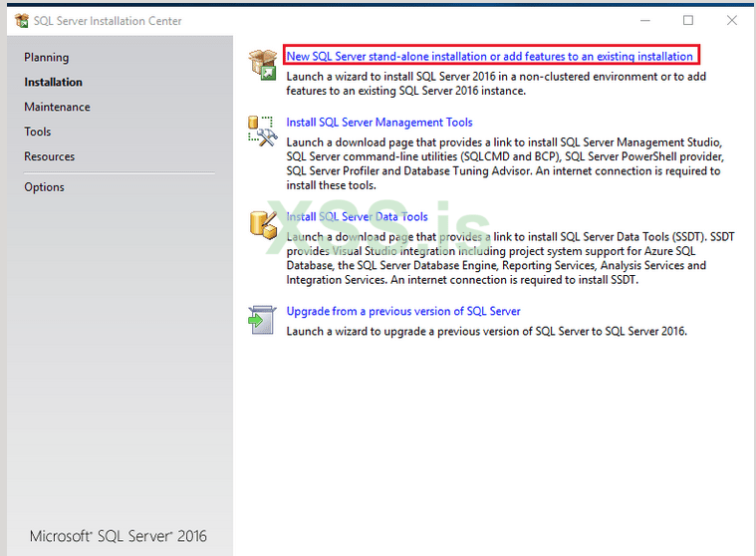Image resolution: width=756 pixels, height=556 pixels.
Task: Click the Microsoft SQL Server 2016 logo text
Action: [119, 536]
